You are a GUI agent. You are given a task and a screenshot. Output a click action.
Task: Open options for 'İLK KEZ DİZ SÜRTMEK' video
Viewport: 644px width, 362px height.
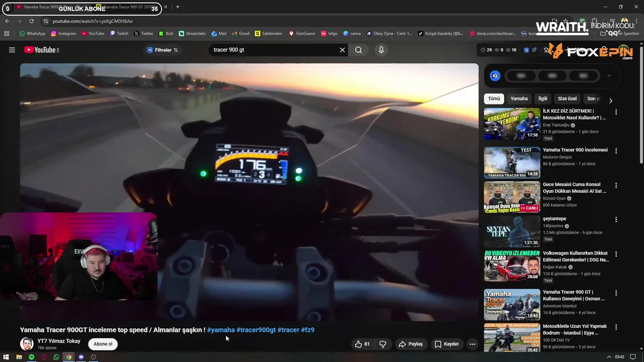point(616,112)
